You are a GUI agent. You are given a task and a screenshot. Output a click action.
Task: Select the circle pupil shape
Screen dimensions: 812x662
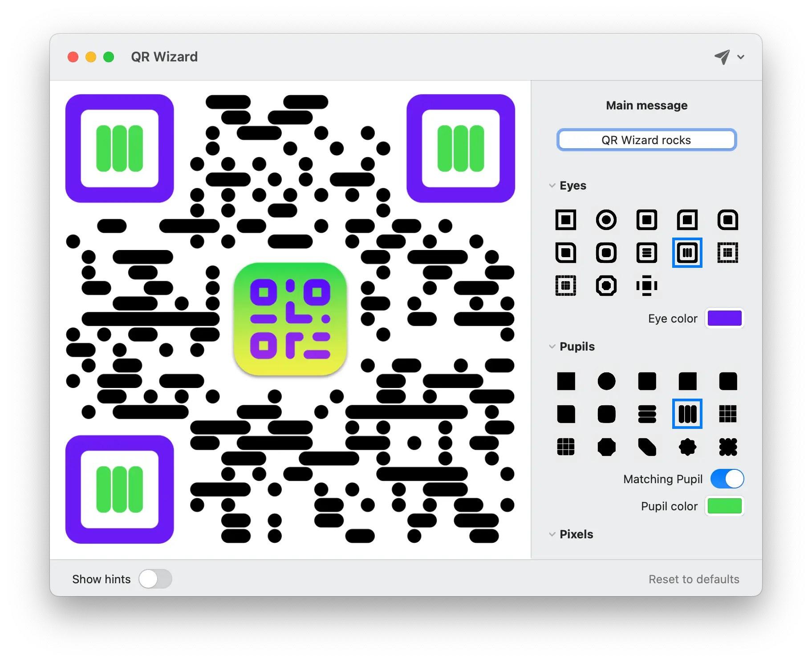coord(606,381)
